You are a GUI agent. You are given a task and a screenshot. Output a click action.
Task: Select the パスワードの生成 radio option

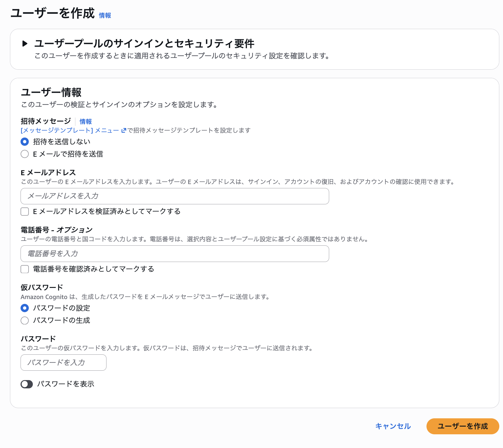click(25, 320)
